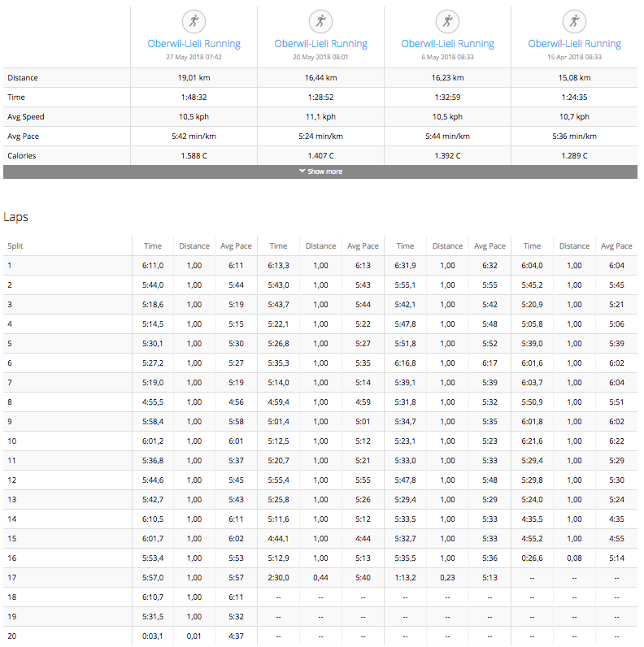Click lap time 5:31,5 in split 19
Viewport: 644px width, 647px height.
[x=153, y=616]
